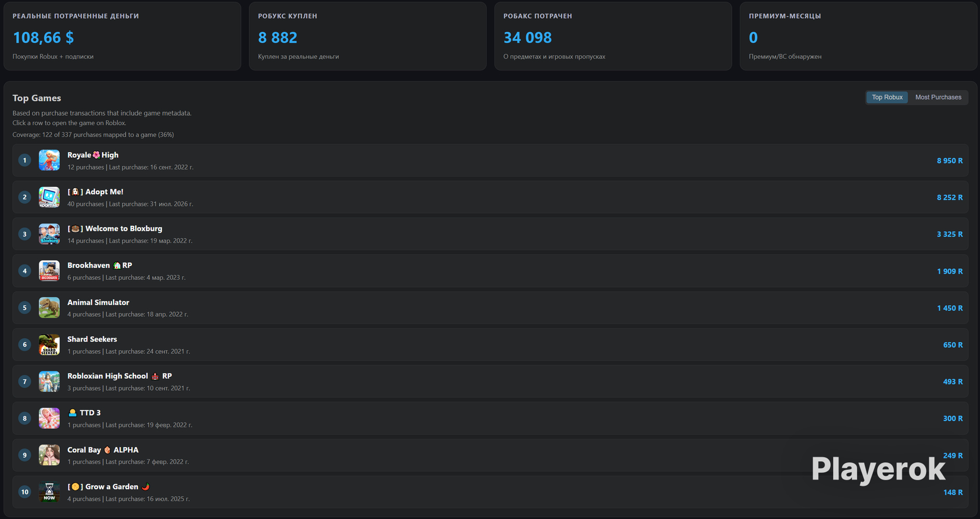980x519 pixels.
Task: Click '40 purchases | Last purchase: 31 июл. 2026 г.'
Action: tap(130, 204)
